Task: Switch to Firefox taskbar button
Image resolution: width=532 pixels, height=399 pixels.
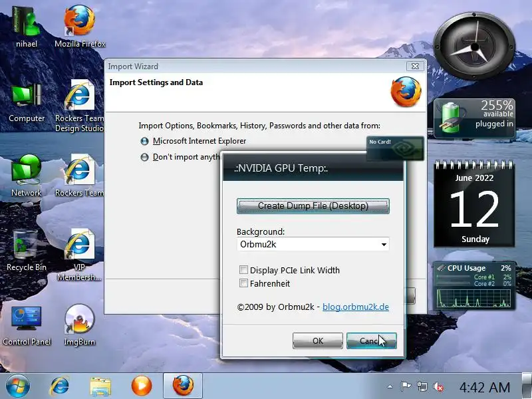Action: [183, 386]
